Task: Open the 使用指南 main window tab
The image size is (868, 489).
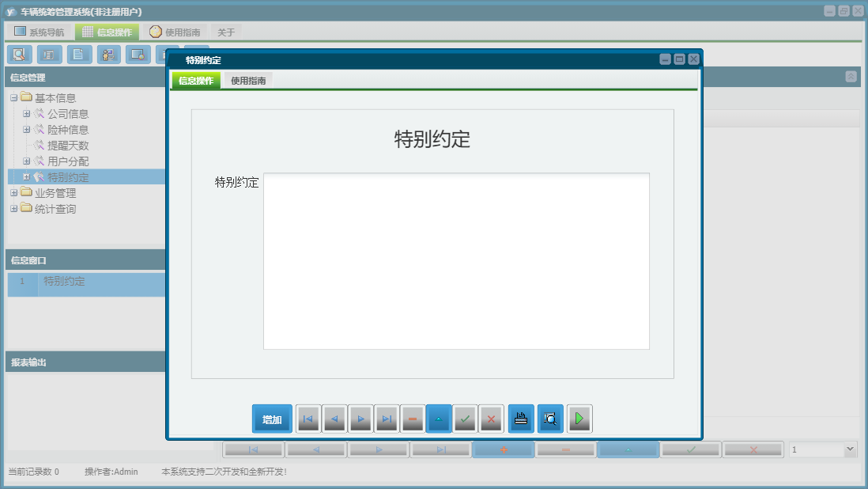Action: 175,32
